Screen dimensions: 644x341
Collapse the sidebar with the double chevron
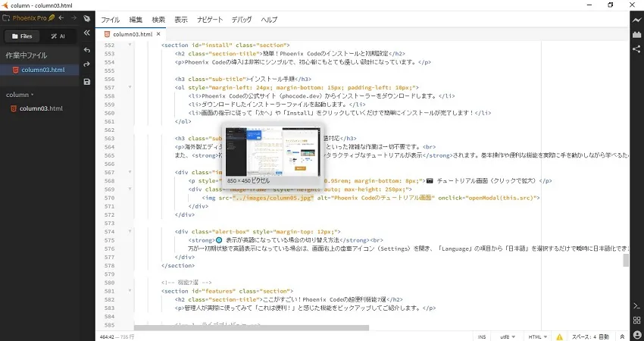coord(86,33)
